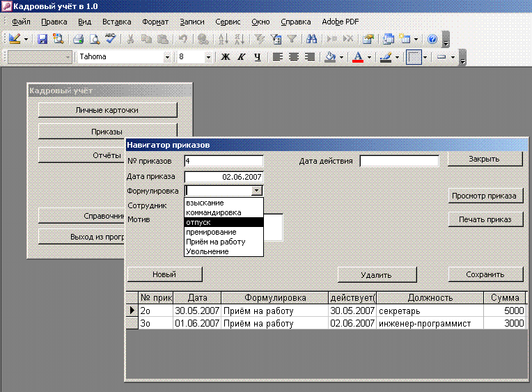Viewport: 532px width, 392px height.
Task: Click the Cut scissors icon
Action: 130,39
